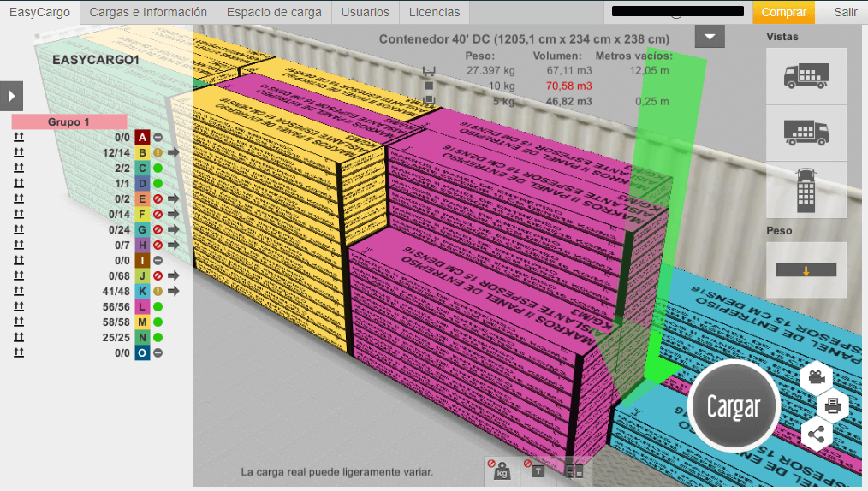Select the top-down truck view

[806, 190]
